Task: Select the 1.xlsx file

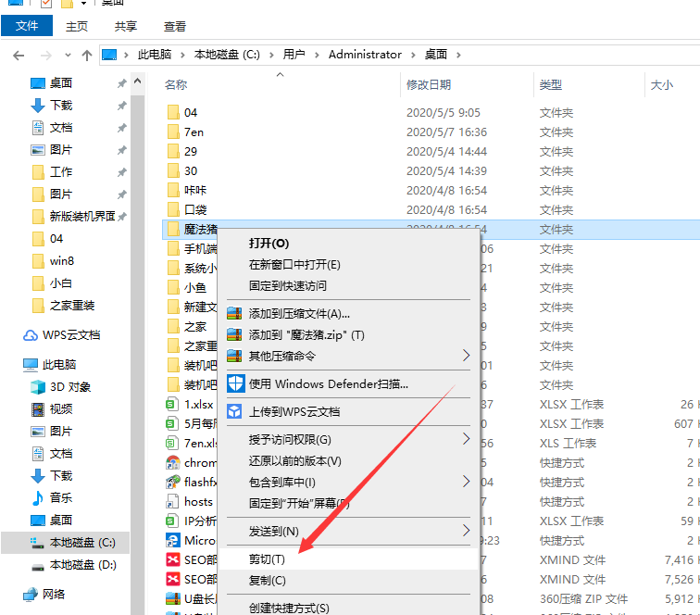Action: pyautogui.click(x=199, y=404)
